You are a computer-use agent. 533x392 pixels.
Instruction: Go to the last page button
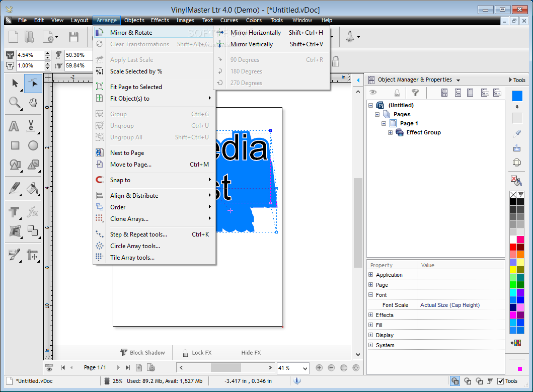click(x=127, y=367)
